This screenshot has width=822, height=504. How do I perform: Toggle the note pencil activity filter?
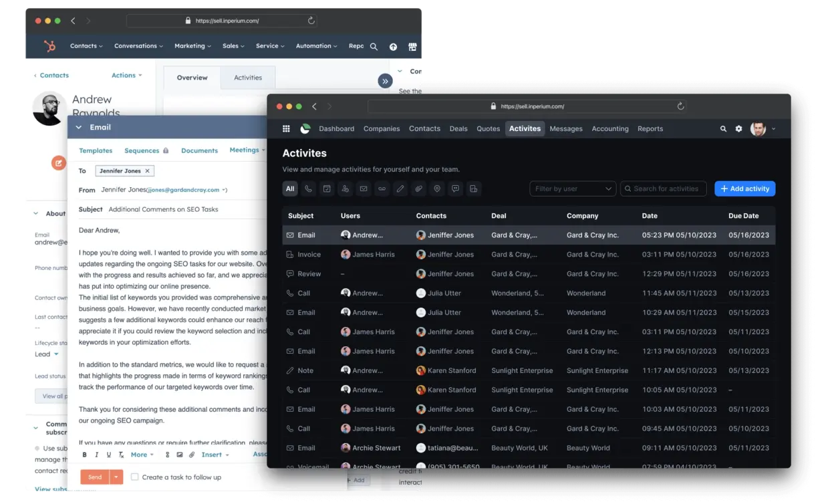(x=400, y=189)
